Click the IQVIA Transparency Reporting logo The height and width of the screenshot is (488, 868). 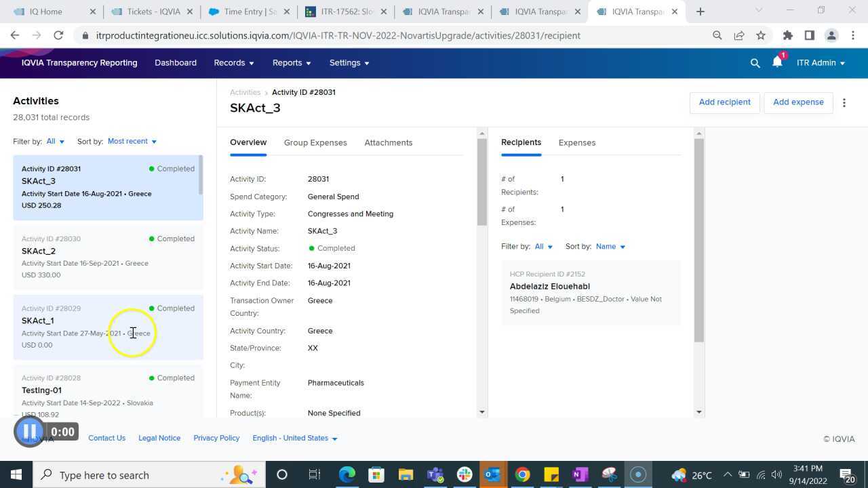tap(79, 62)
